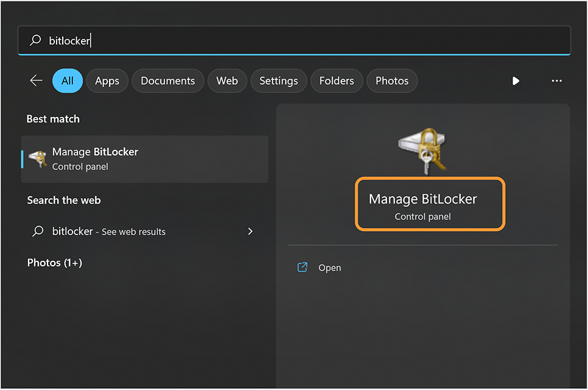The height and width of the screenshot is (390, 588).
Task: Expand the Photos (1+) section
Action: (x=55, y=263)
